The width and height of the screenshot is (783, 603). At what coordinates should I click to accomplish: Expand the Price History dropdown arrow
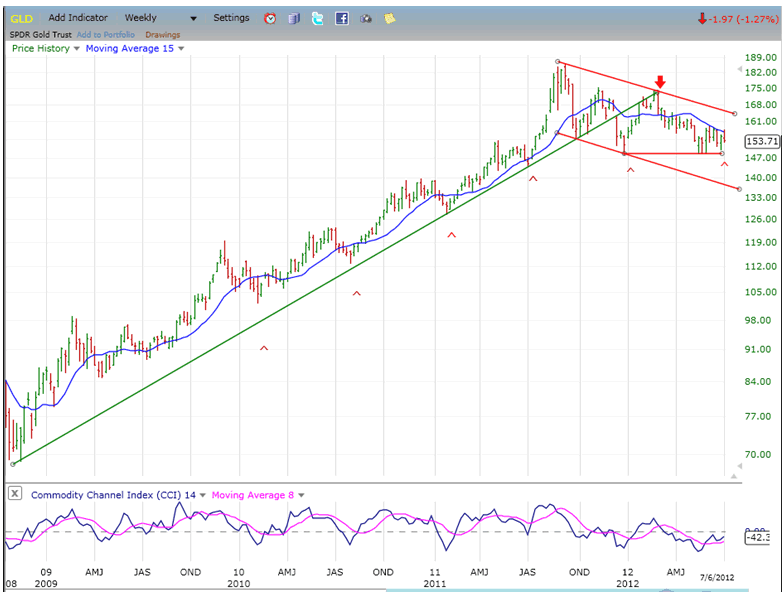(76, 48)
